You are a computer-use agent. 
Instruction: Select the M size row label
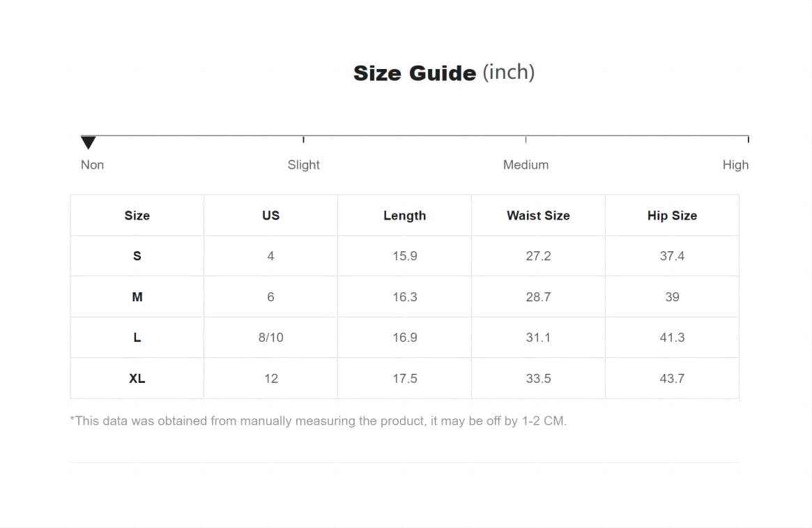click(x=137, y=297)
